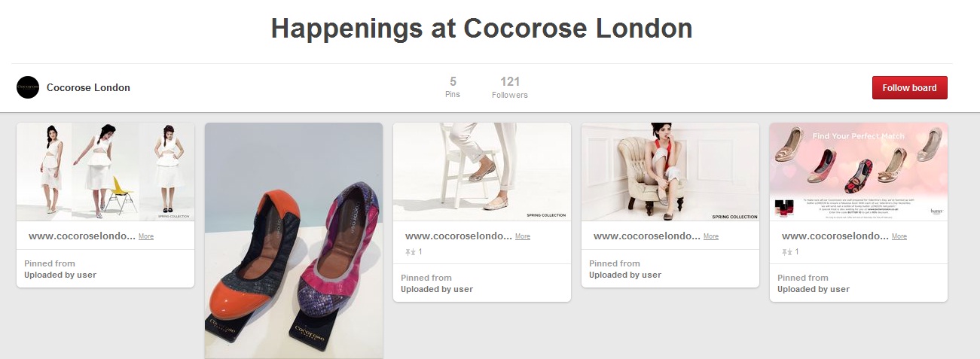Click Uploaded by user under first pin

tap(60, 275)
